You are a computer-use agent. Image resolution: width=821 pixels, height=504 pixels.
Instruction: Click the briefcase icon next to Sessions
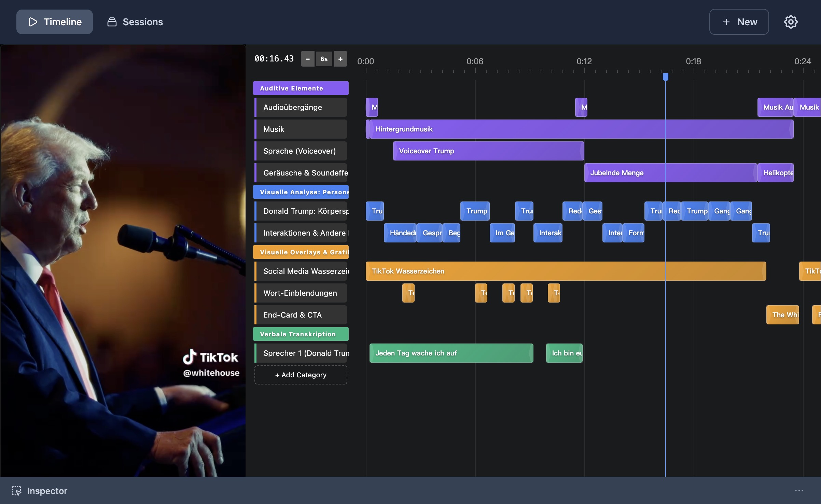tap(111, 22)
